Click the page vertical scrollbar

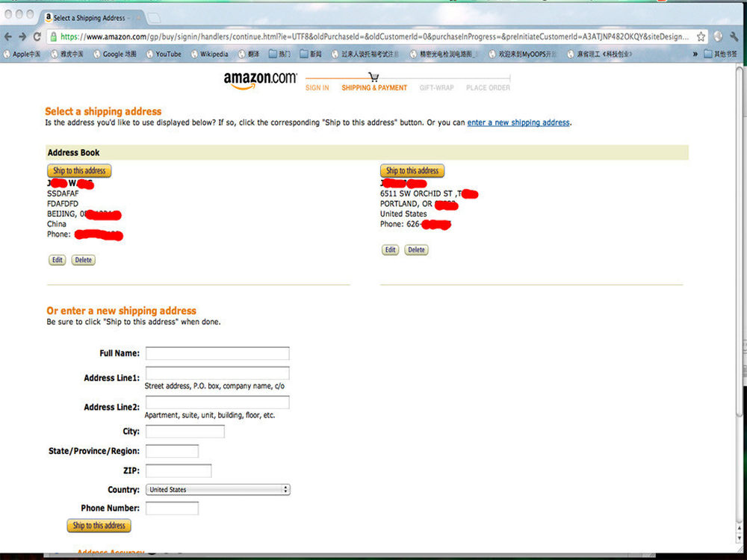coord(740,243)
